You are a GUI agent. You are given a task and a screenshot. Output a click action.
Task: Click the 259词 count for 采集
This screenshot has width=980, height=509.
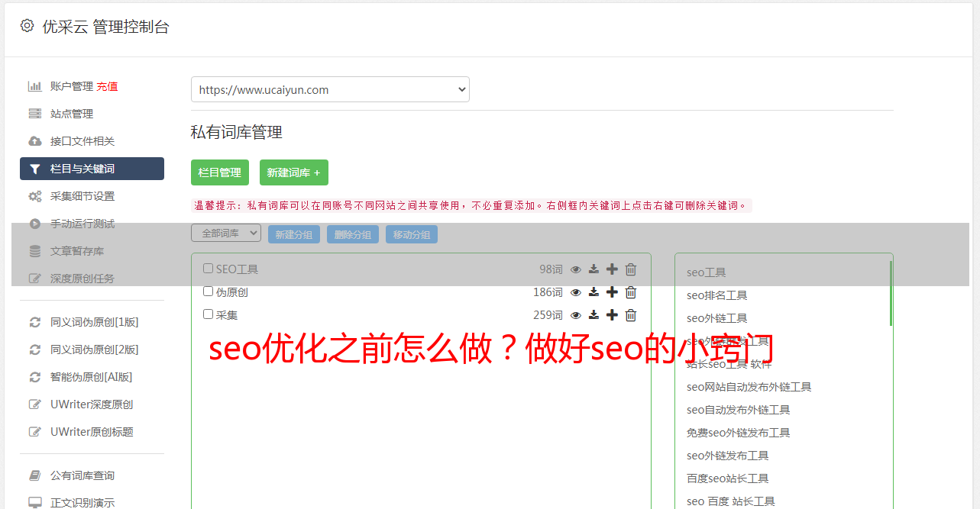click(x=548, y=315)
